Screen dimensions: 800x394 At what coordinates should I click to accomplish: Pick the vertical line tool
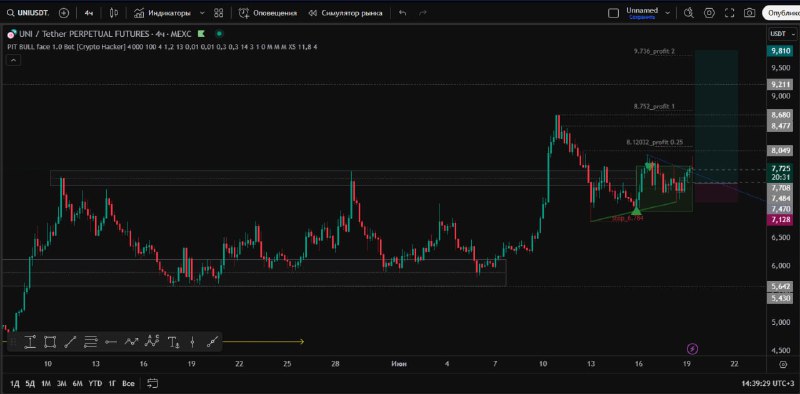click(x=192, y=342)
